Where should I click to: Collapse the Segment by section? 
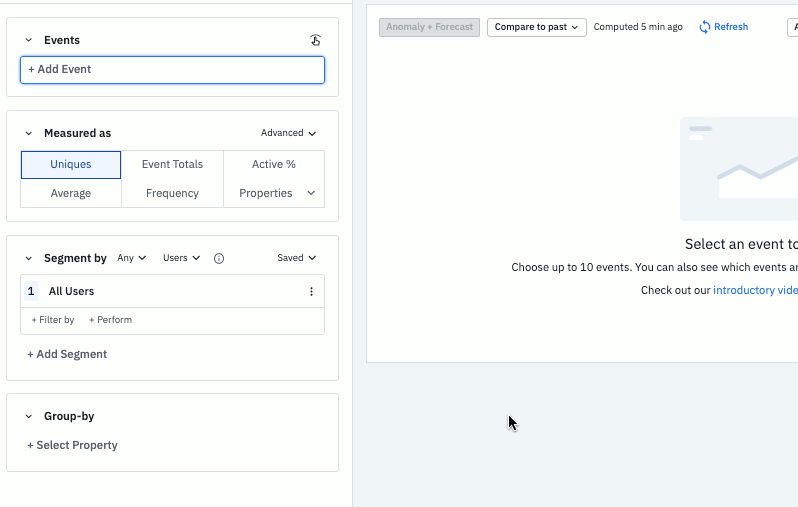coord(29,258)
